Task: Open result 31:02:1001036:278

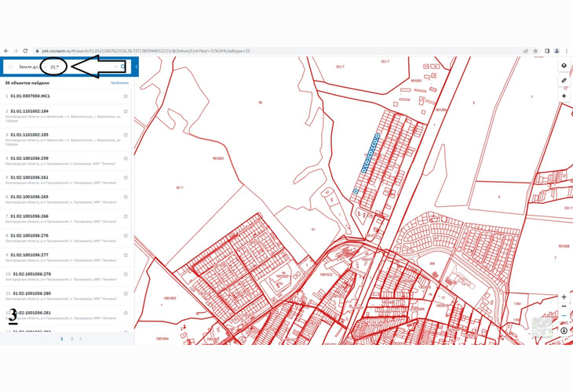Action: (32, 274)
